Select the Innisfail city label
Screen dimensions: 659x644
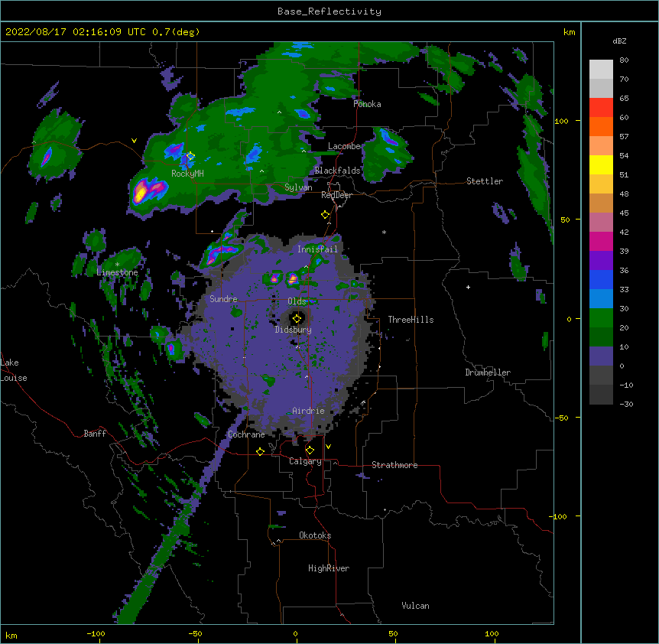317,249
